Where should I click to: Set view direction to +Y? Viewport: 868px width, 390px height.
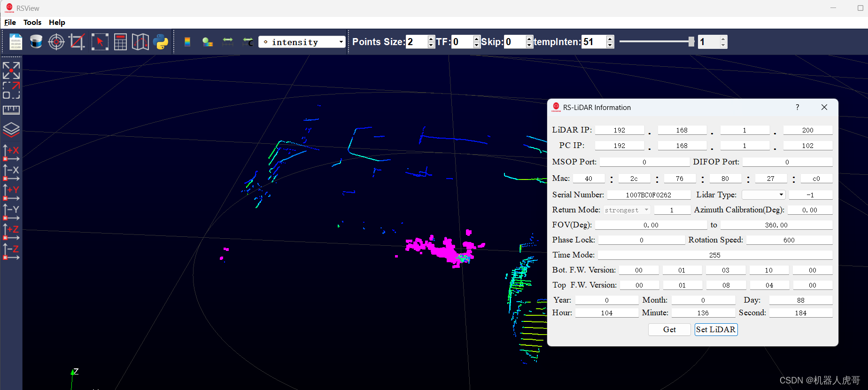[x=11, y=193]
